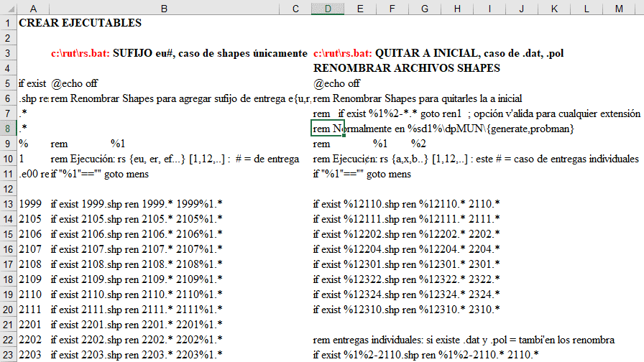This screenshot has width=644, height=362.
Task: Click the "if exist %12202.shp" cell
Action: [406, 234]
